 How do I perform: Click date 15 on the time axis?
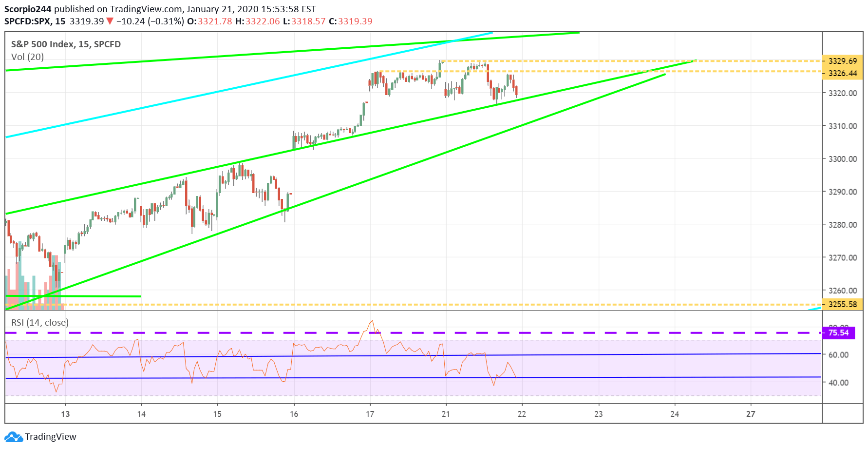[x=217, y=414]
